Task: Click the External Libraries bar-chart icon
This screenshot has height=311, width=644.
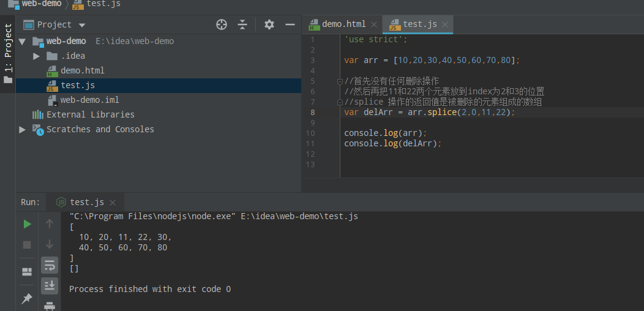Action: pos(38,114)
